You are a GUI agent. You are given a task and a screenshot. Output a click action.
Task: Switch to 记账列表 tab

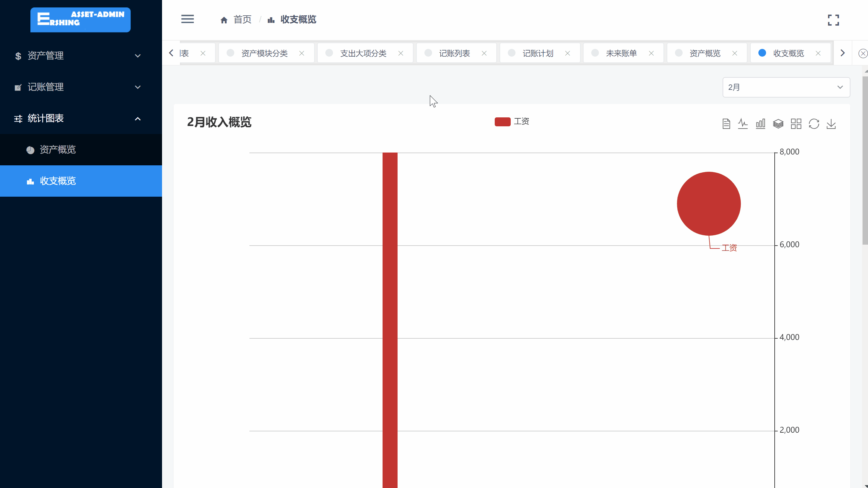pos(454,53)
